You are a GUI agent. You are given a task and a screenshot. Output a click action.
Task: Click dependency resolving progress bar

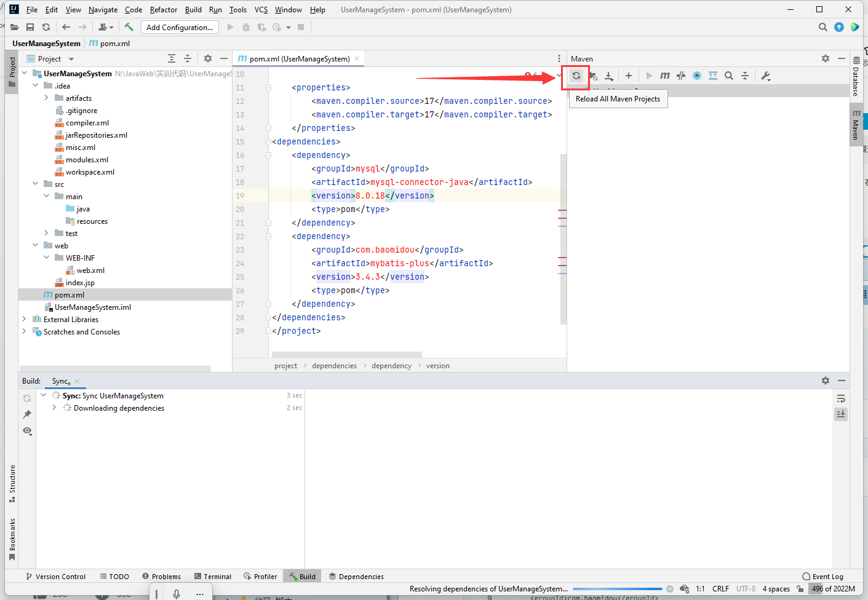pyautogui.click(x=617, y=589)
